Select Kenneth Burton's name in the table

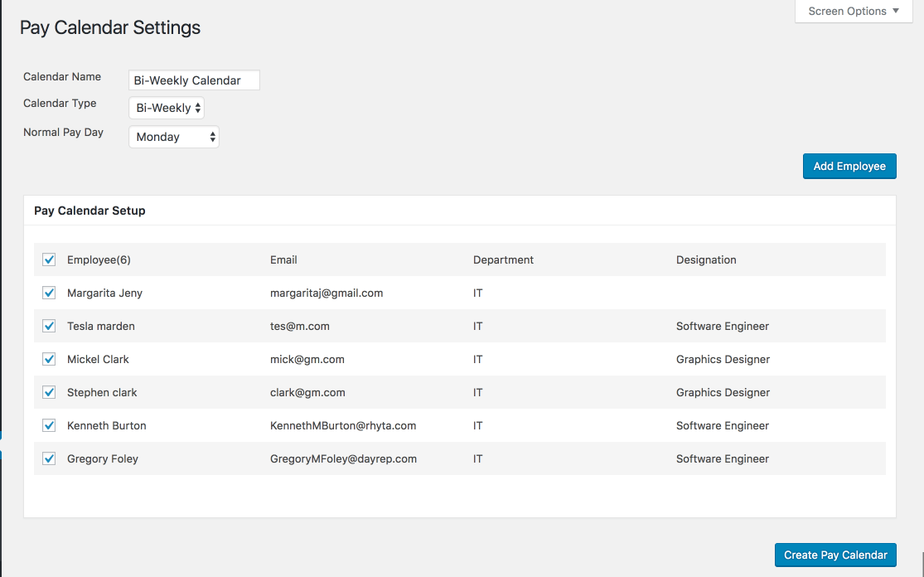(106, 425)
